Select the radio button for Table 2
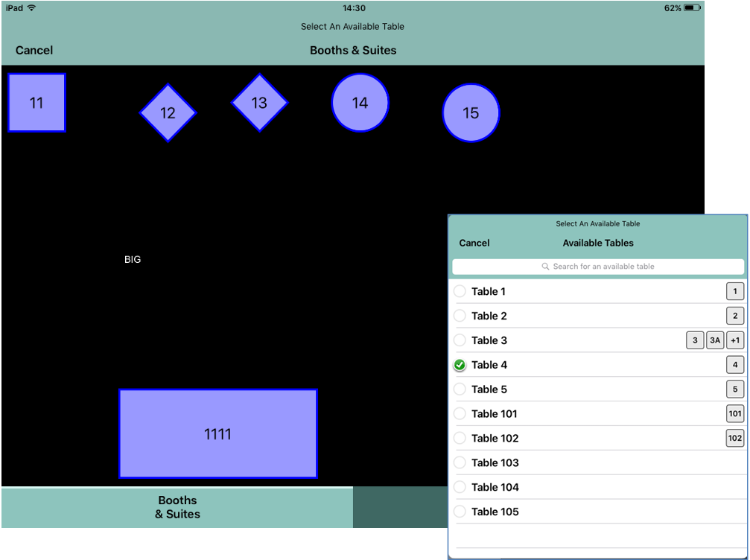750x560 pixels. (x=460, y=316)
